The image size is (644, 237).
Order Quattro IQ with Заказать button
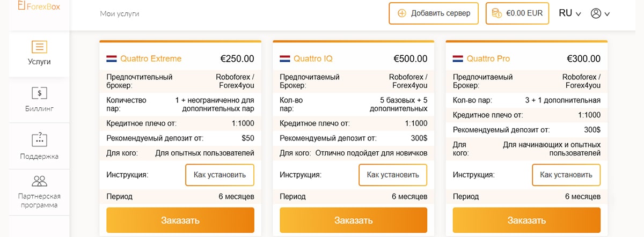(354, 220)
